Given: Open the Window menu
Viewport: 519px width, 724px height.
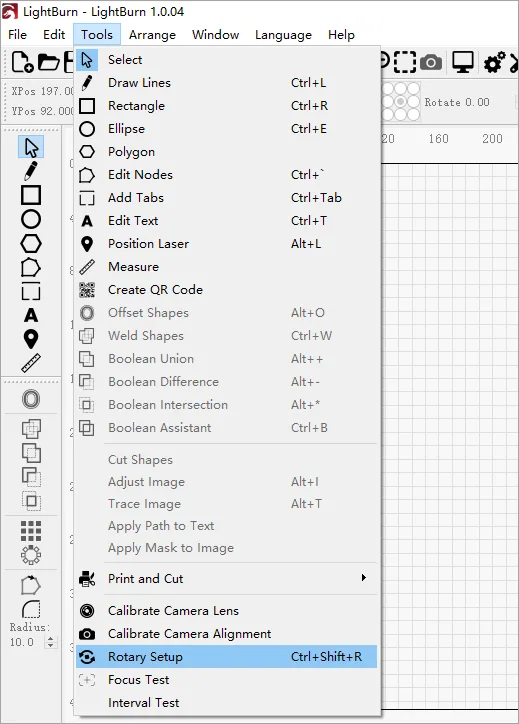Looking at the screenshot, I should point(216,35).
